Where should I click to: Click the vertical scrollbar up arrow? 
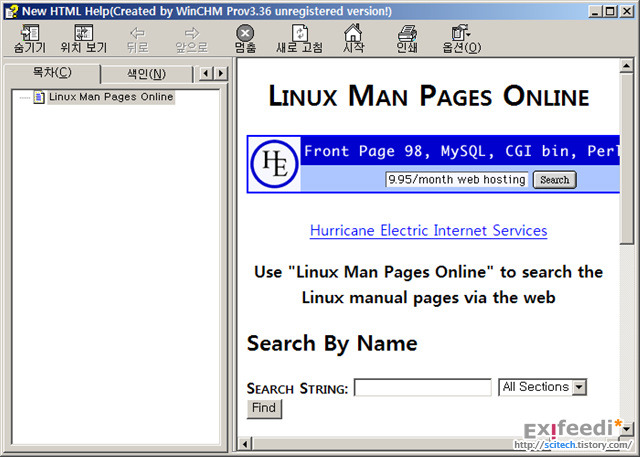tap(626, 66)
